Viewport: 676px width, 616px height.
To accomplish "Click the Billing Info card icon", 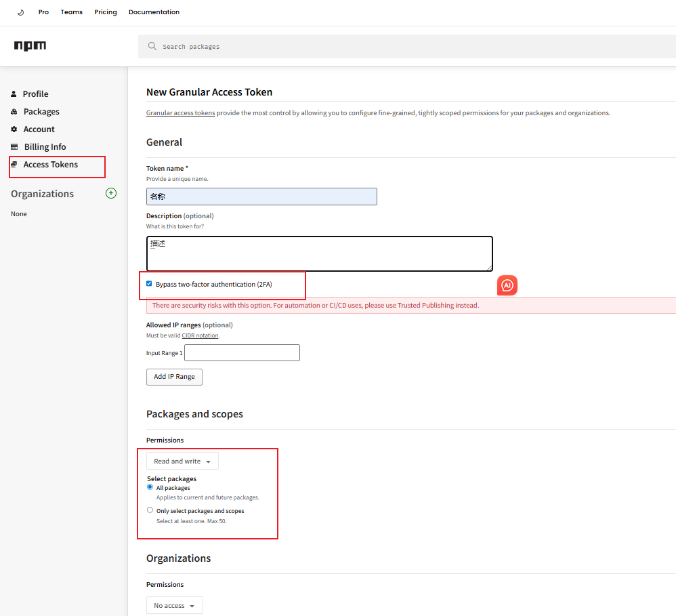I will pos(14,146).
